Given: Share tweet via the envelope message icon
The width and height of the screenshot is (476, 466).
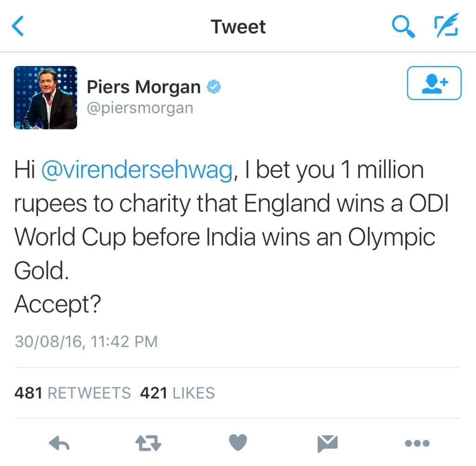Looking at the screenshot, I should (x=328, y=444).
